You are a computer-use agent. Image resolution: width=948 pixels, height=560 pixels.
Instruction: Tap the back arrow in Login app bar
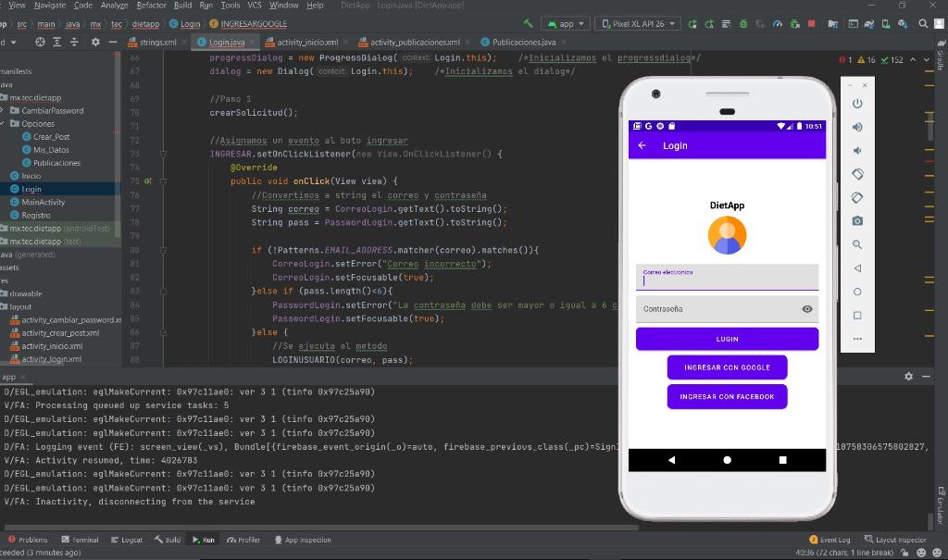click(642, 145)
